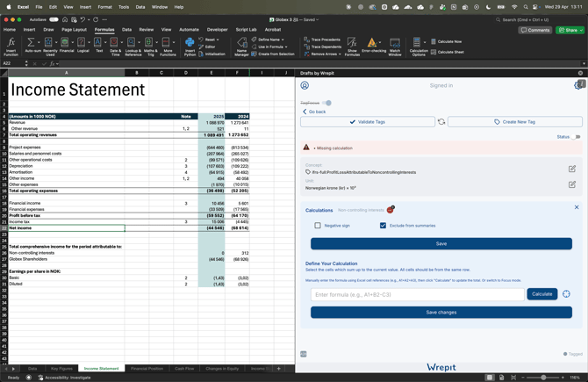Click the redo icon in title bar

point(96,19)
